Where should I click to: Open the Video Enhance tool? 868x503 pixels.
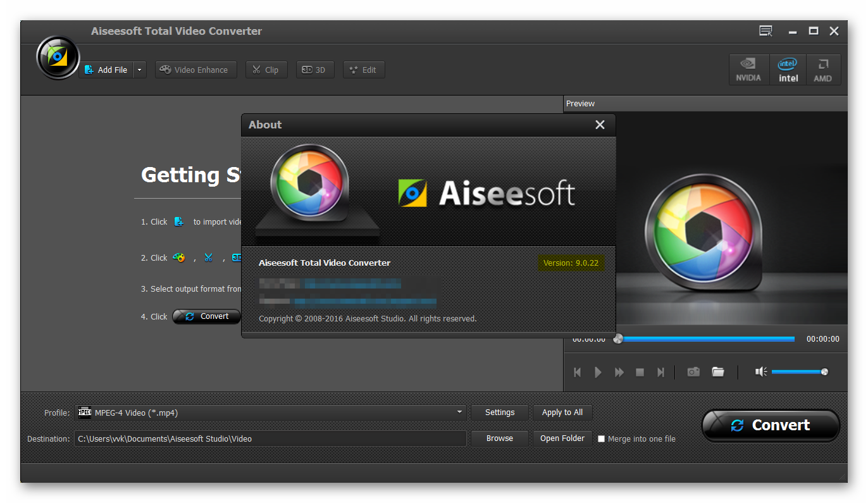coord(195,70)
